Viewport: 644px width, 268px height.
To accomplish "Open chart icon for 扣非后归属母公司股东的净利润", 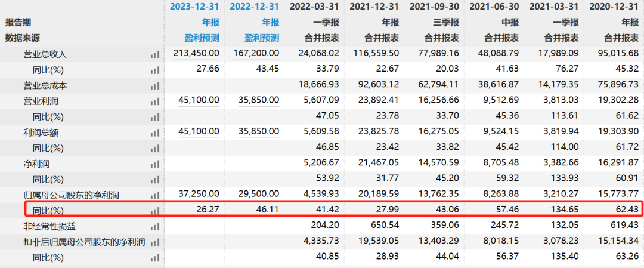I will [155, 242].
